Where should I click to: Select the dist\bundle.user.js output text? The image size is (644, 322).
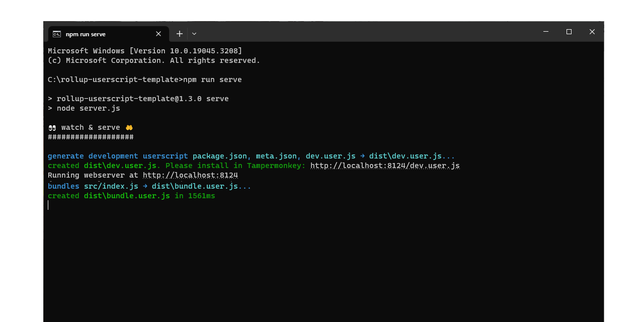127,196
